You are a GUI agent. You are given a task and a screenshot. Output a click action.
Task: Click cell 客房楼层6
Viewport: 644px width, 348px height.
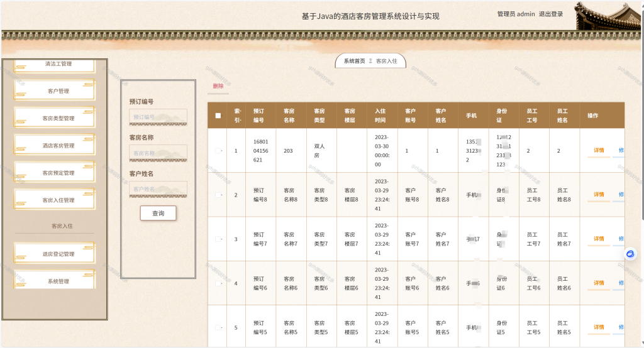[x=351, y=283]
